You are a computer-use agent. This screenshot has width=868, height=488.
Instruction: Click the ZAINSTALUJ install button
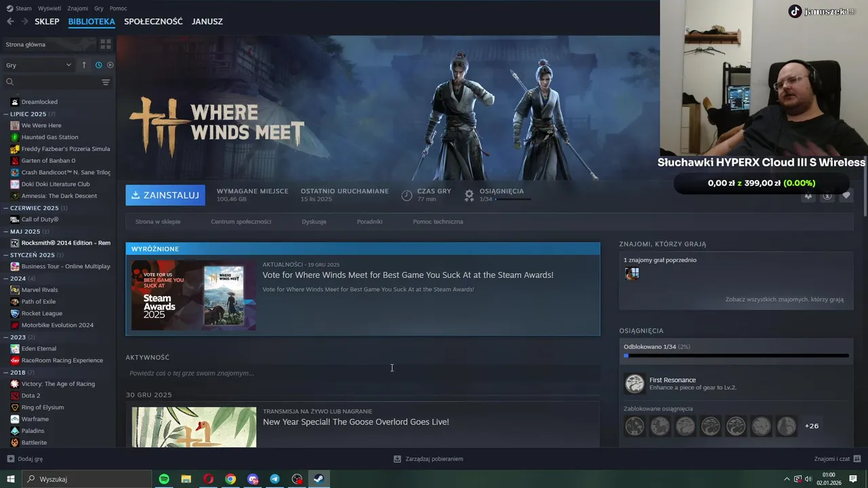click(x=165, y=195)
